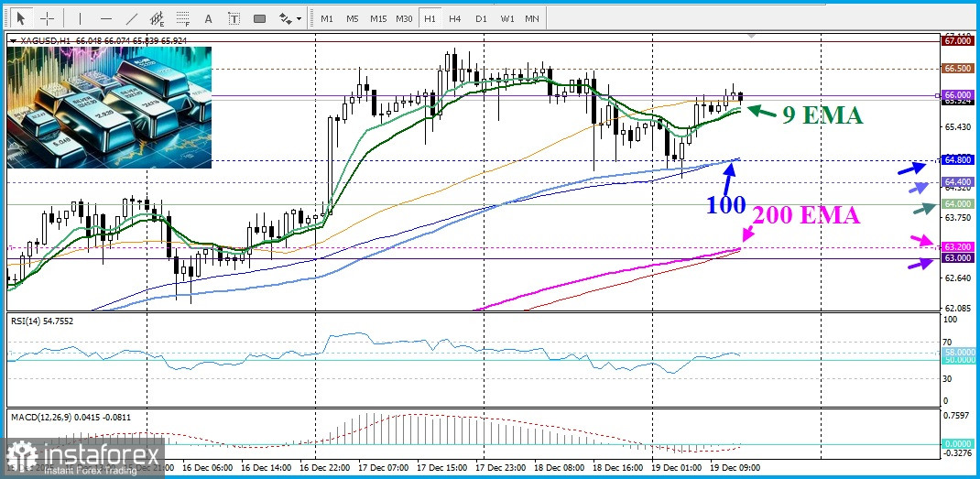Choose the Vertical Line drawing tool
This screenshot has width=980, height=479.
(80, 18)
